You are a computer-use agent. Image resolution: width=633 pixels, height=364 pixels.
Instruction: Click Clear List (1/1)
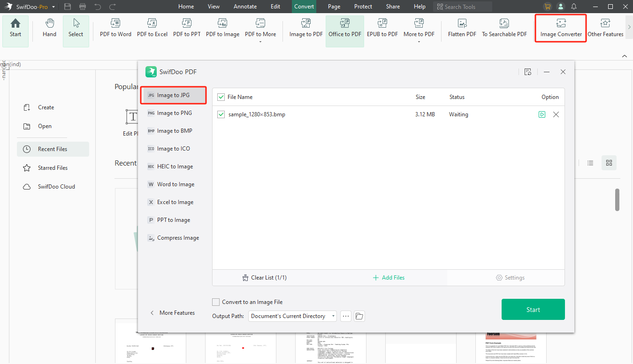point(265,278)
